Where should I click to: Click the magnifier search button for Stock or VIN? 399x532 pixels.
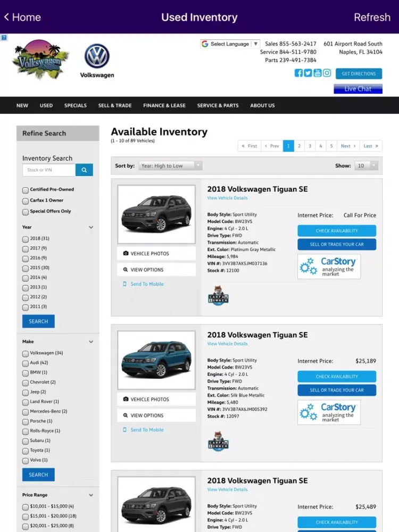click(84, 170)
